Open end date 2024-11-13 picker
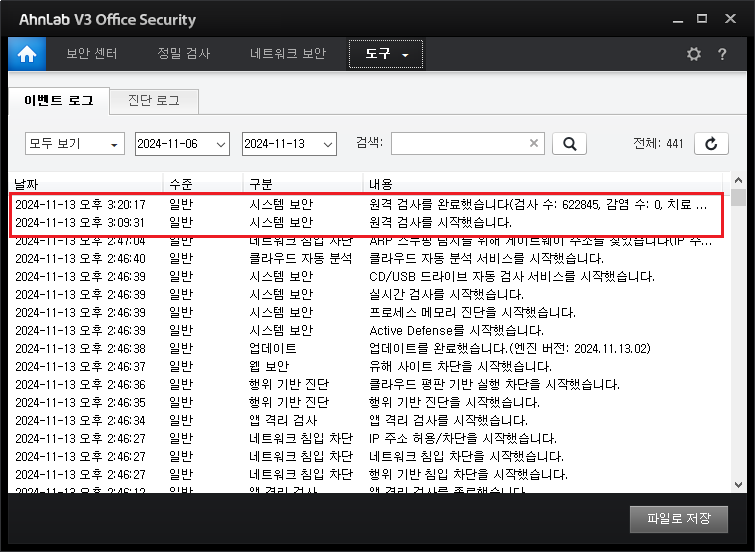This screenshot has width=755, height=552. (x=289, y=144)
